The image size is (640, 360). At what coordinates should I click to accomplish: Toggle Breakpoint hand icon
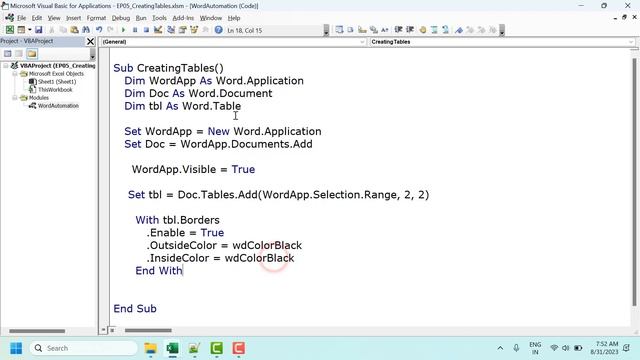pyautogui.click(x=423, y=30)
